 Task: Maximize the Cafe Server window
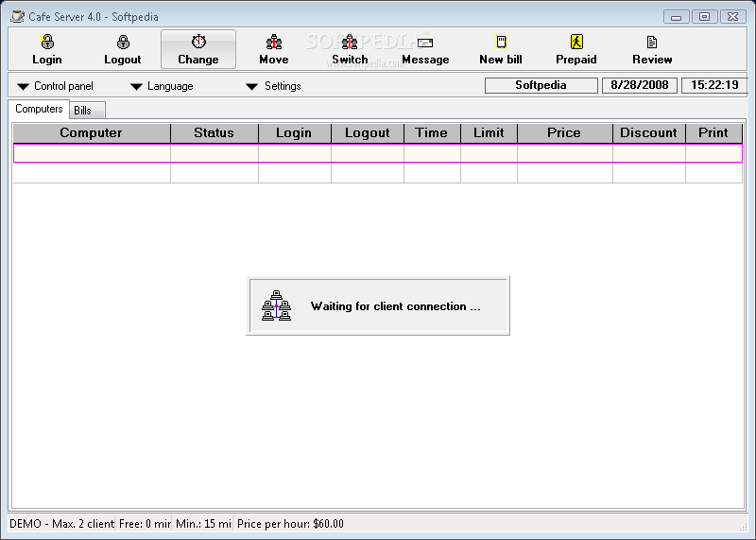(x=704, y=17)
